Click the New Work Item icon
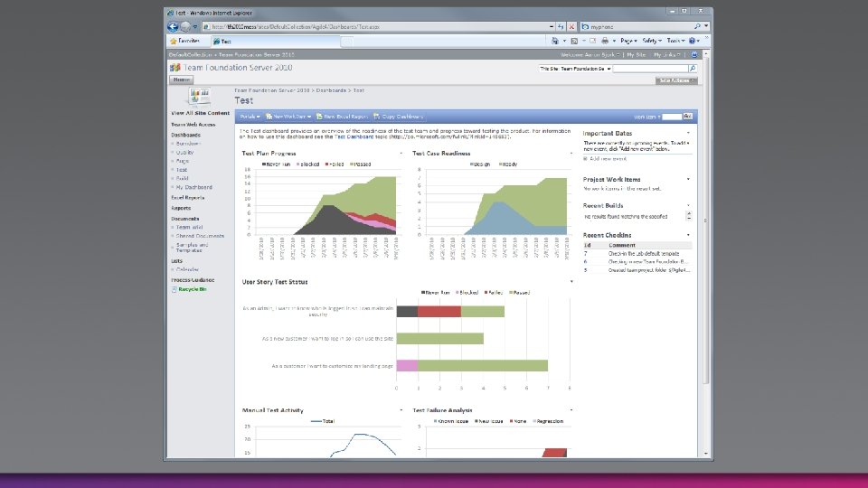The width and height of the screenshot is (868, 488). (269, 117)
